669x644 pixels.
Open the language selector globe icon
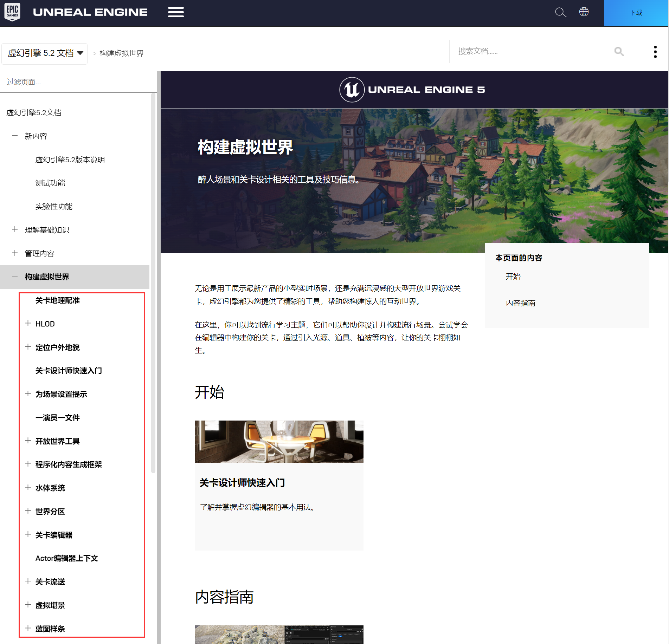pos(584,12)
